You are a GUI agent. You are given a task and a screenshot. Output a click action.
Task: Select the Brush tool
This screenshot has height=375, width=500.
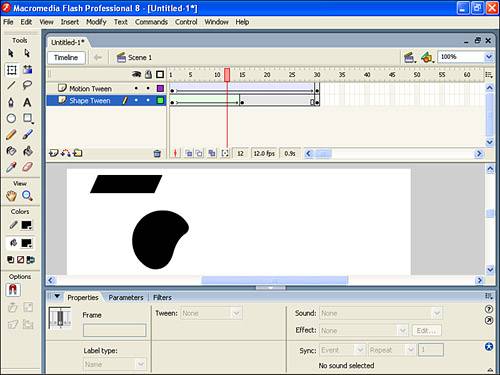click(27, 134)
